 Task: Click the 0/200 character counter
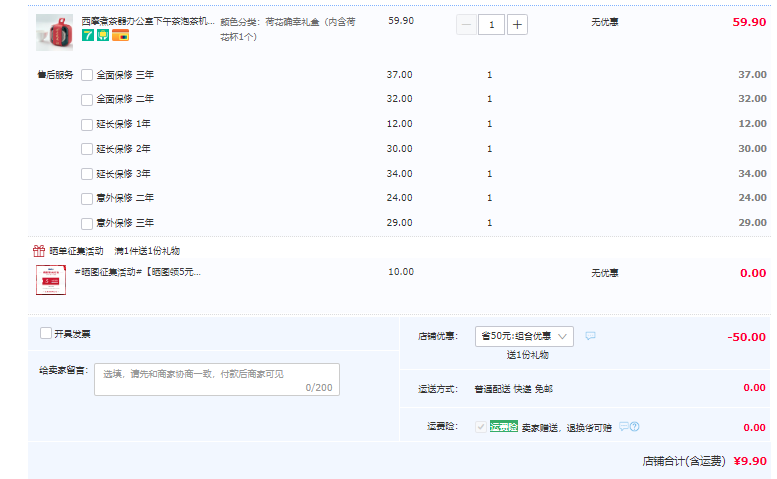(x=319, y=388)
